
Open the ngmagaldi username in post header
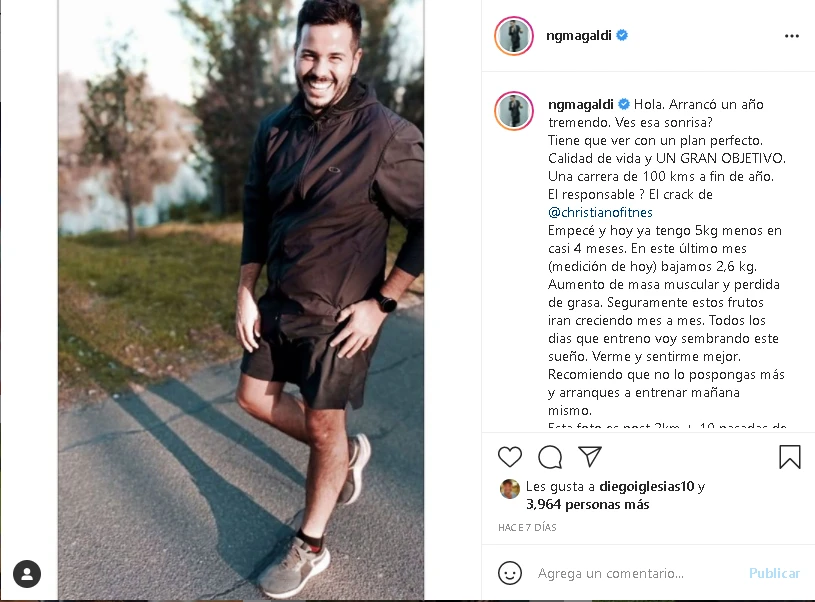point(579,35)
